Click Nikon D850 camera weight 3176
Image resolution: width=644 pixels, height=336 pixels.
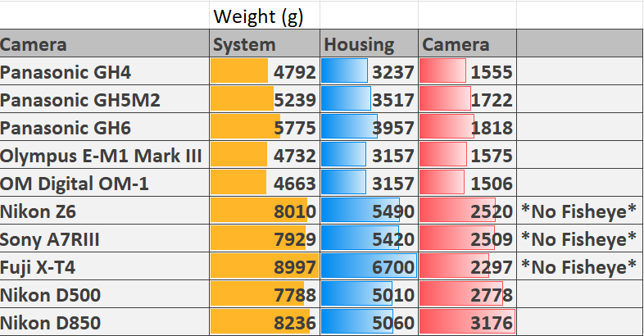click(467, 322)
